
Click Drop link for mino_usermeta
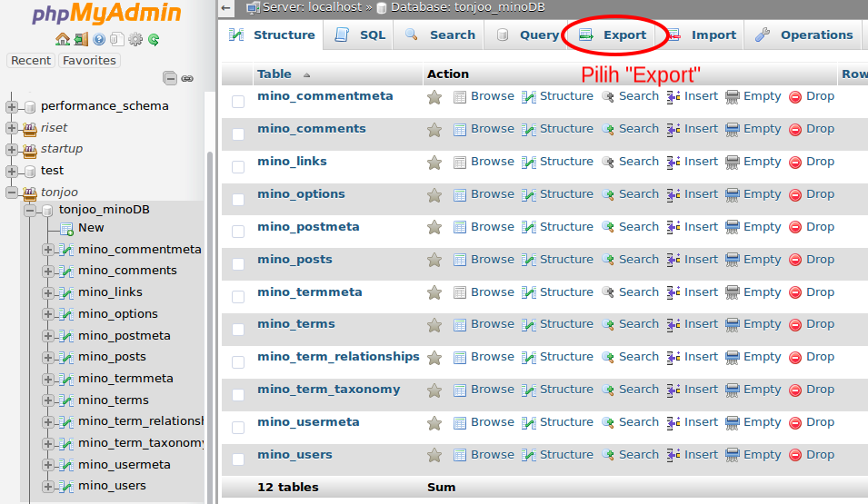click(x=820, y=422)
